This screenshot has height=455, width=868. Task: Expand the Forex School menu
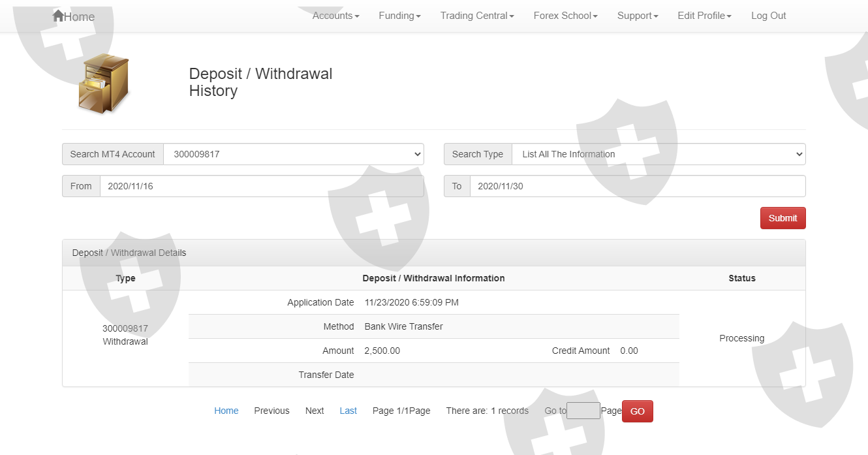click(565, 16)
